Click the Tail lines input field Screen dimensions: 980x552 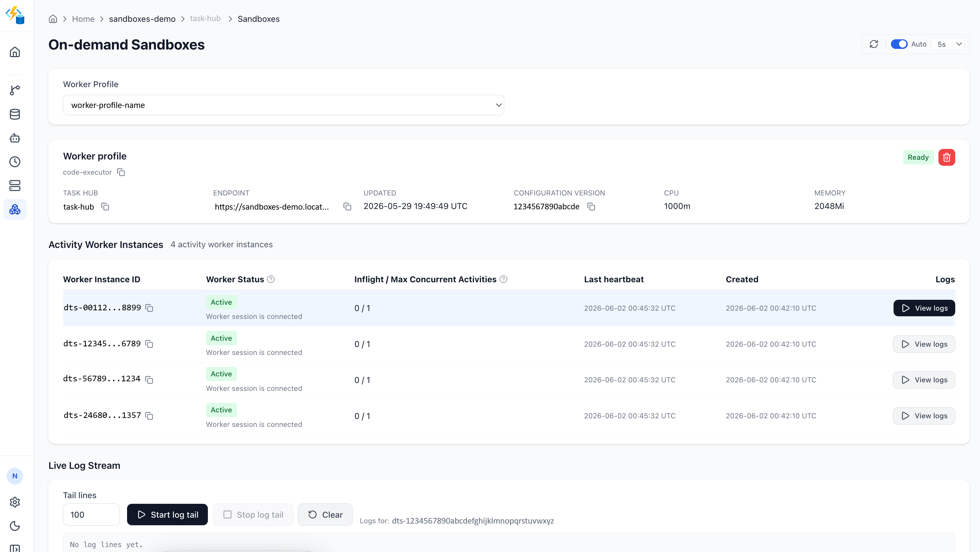pyautogui.click(x=91, y=515)
